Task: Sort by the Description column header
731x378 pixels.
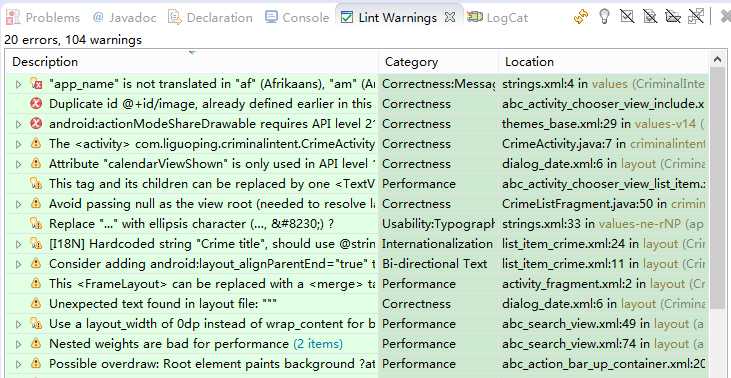Action: 192,62
